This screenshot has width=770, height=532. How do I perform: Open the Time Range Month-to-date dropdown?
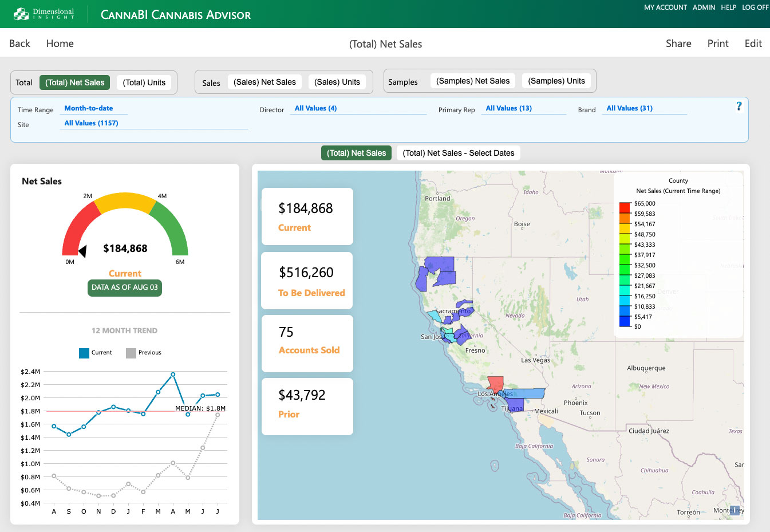point(89,108)
